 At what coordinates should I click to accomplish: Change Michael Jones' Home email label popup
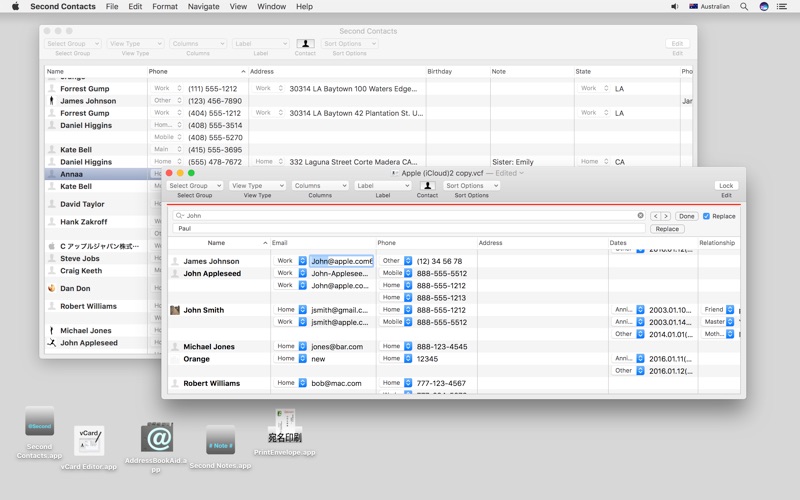290,346
